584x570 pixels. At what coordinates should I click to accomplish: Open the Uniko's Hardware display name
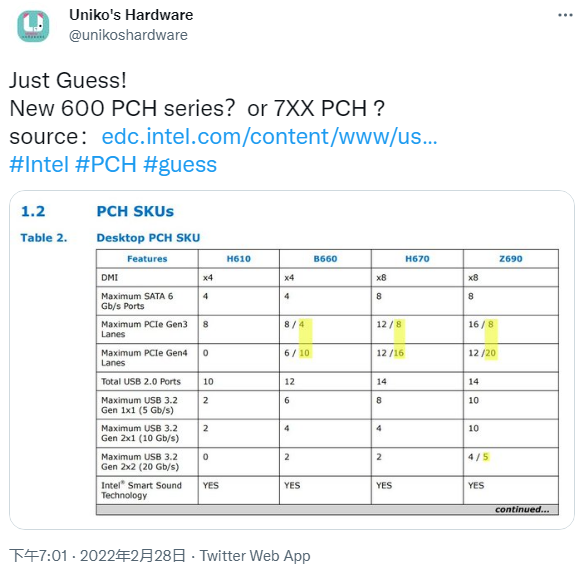[x=131, y=15]
